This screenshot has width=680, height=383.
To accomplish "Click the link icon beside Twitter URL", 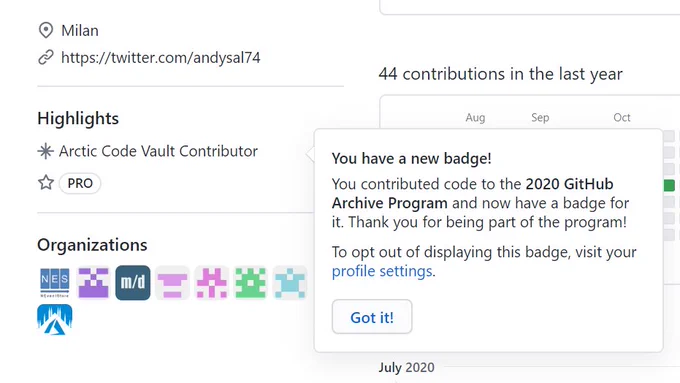I will coord(46,57).
